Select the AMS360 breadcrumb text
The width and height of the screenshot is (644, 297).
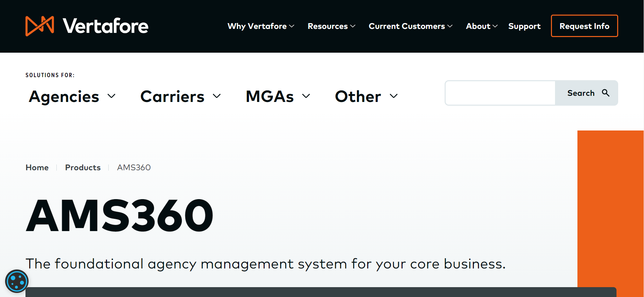pos(134,168)
